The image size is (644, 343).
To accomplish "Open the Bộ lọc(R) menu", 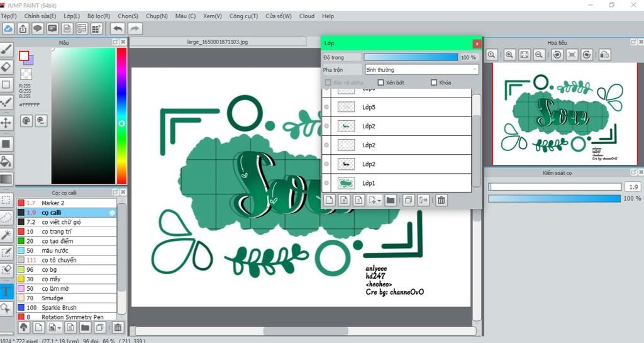I will coord(99,16).
